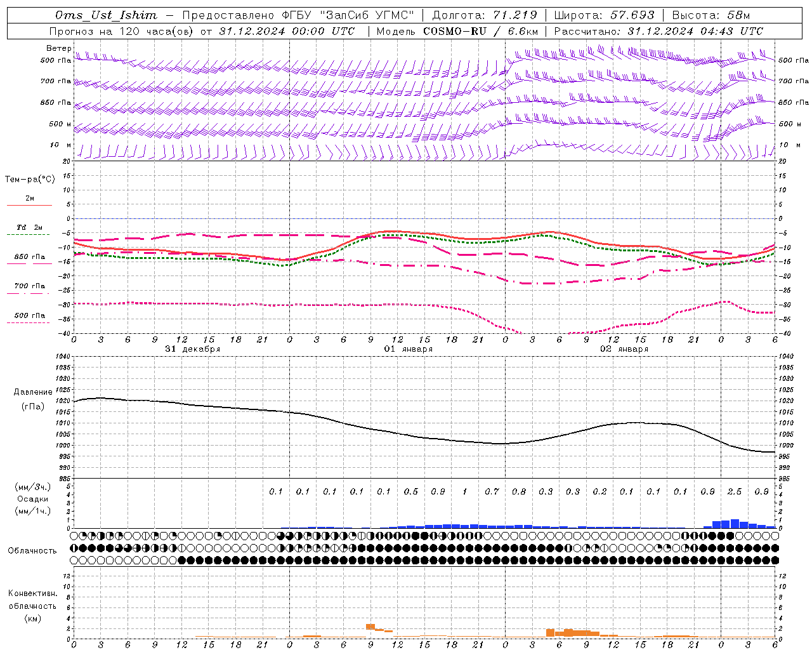Image resolution: width=812 pixels, height=650 pixels.
Task: Click the station title Oms_Ust_Ishim
Action: (106, 15)
